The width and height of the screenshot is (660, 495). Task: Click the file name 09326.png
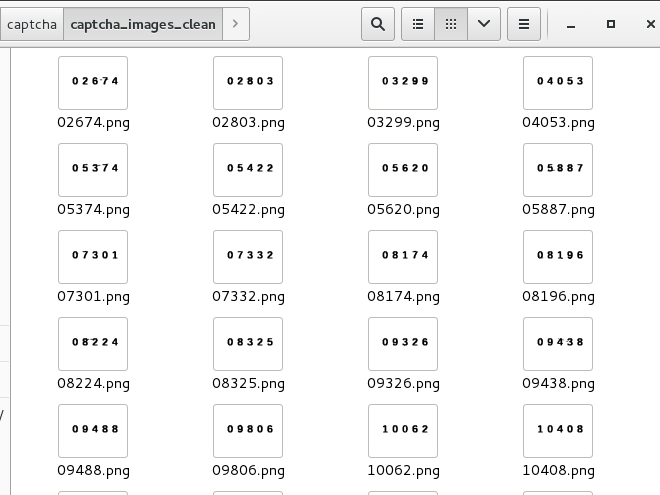(x=403, y=384)
